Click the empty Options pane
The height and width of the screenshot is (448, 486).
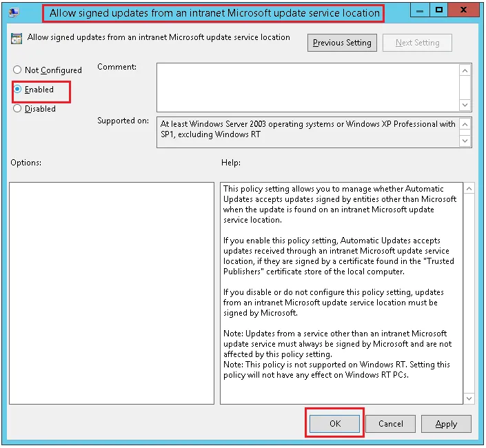point(112,293)
